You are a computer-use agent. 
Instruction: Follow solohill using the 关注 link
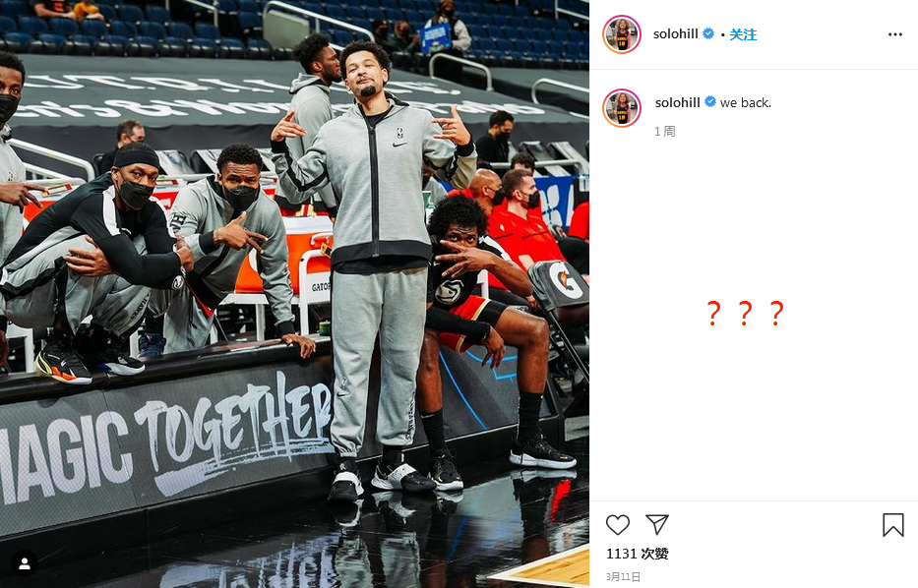click(x=743, y=34)
